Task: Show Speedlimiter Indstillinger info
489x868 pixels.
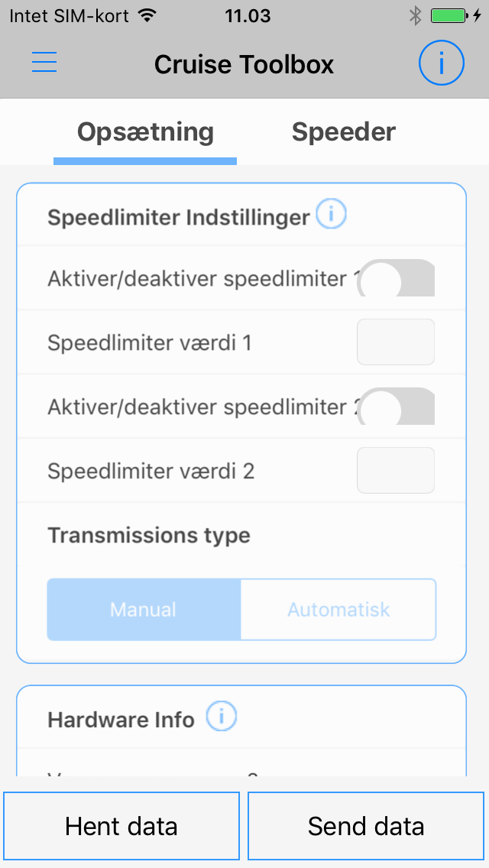Action: pos(331,215)
